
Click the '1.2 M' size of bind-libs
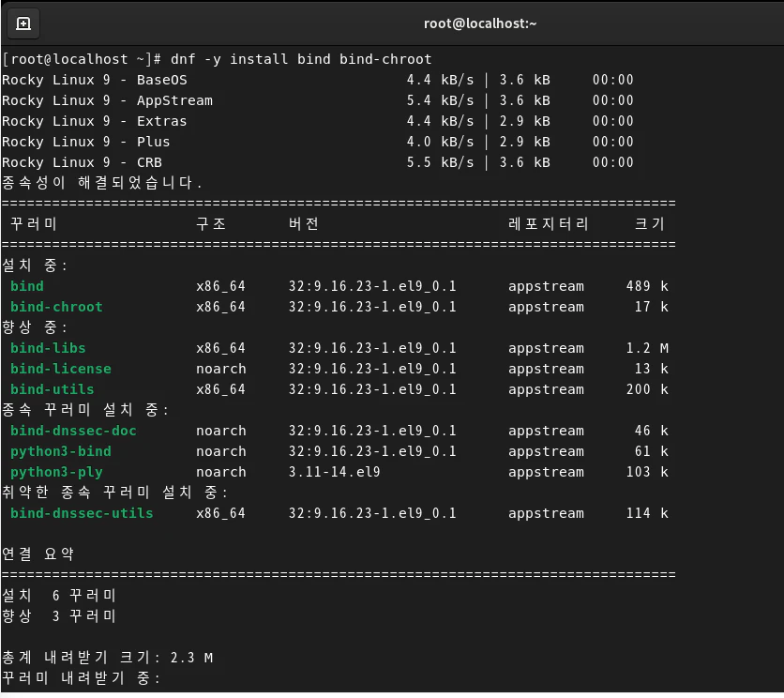click(x=647, y=348)
